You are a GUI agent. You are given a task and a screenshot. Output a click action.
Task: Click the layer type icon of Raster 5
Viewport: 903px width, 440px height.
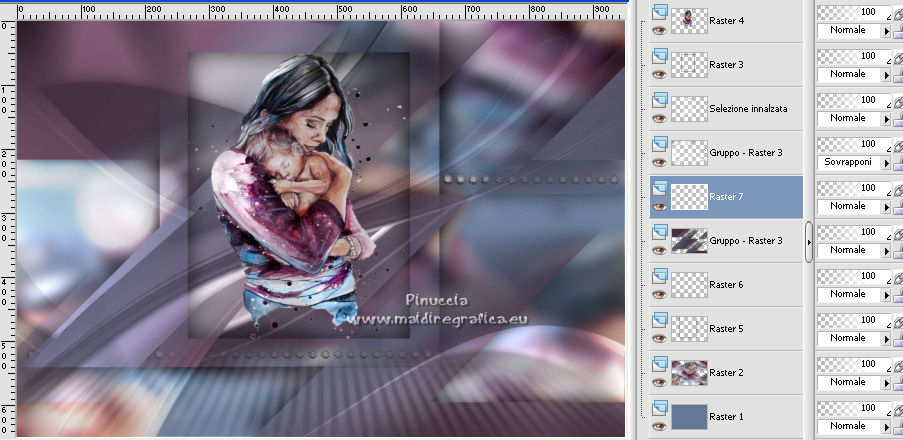coord(660,320)
